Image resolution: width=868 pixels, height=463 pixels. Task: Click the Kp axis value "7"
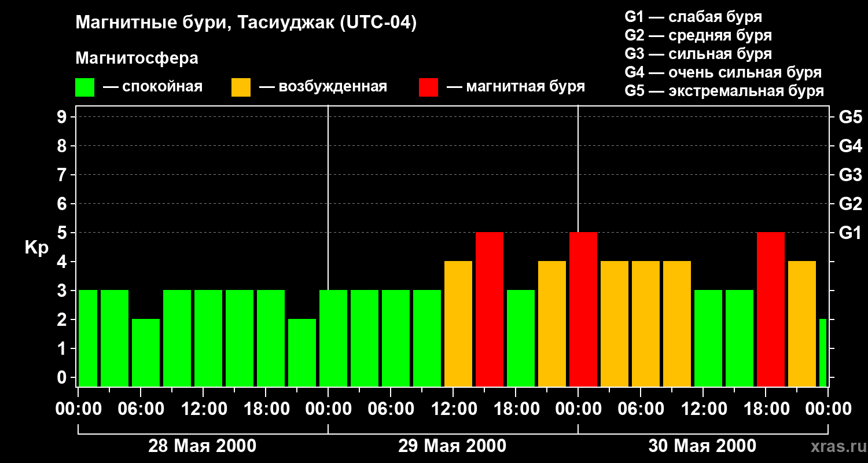click(x=63, y=175)
